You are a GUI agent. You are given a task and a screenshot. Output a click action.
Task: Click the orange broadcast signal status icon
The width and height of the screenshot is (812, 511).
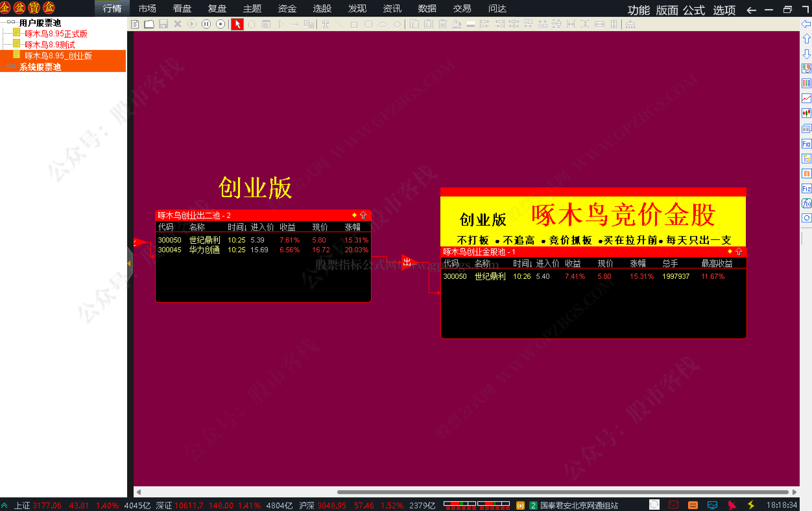pos(520,505)
